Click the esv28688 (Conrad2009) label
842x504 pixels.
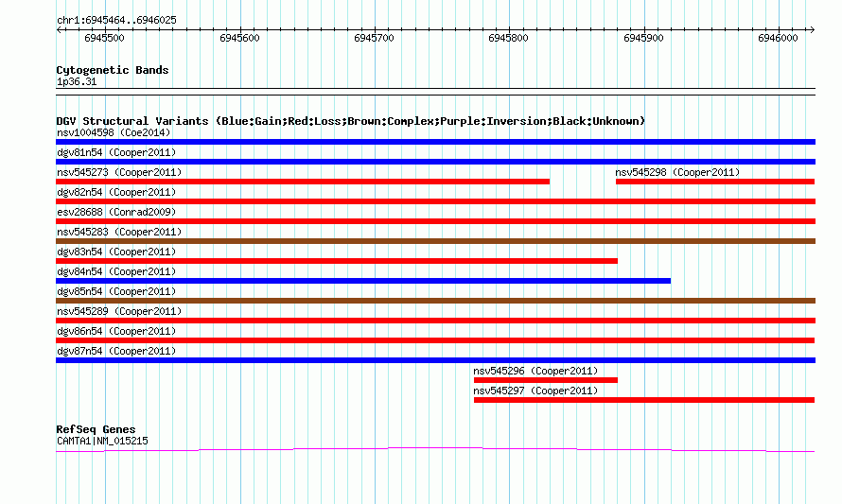click(x=116, y=212)
